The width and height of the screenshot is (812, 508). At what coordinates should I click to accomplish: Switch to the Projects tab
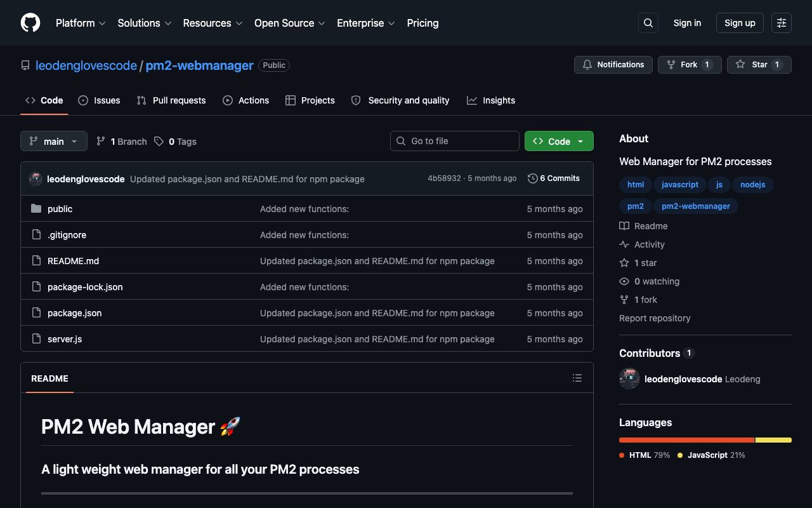click(310, 100)
